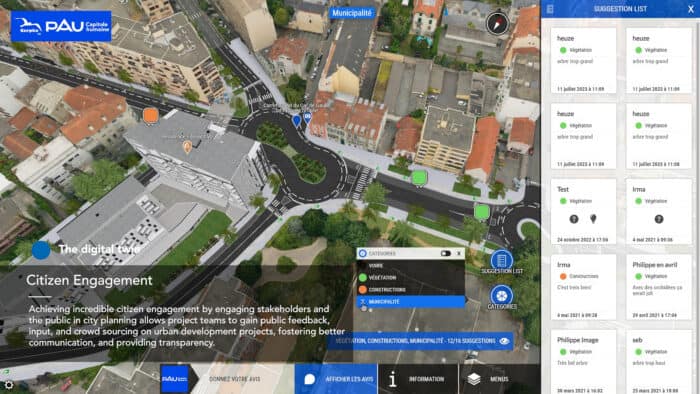Click the speech bubble icon on Afficher les avis
This screenshot has width=700, height=394.
[309, 379]
